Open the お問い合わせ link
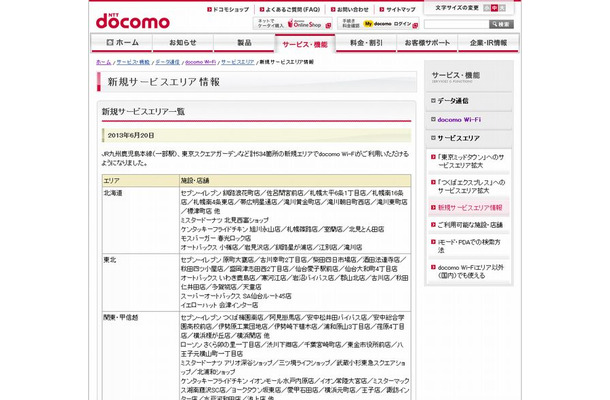The width and height of the screenshot is (610, 400). [x=349, y=9]
